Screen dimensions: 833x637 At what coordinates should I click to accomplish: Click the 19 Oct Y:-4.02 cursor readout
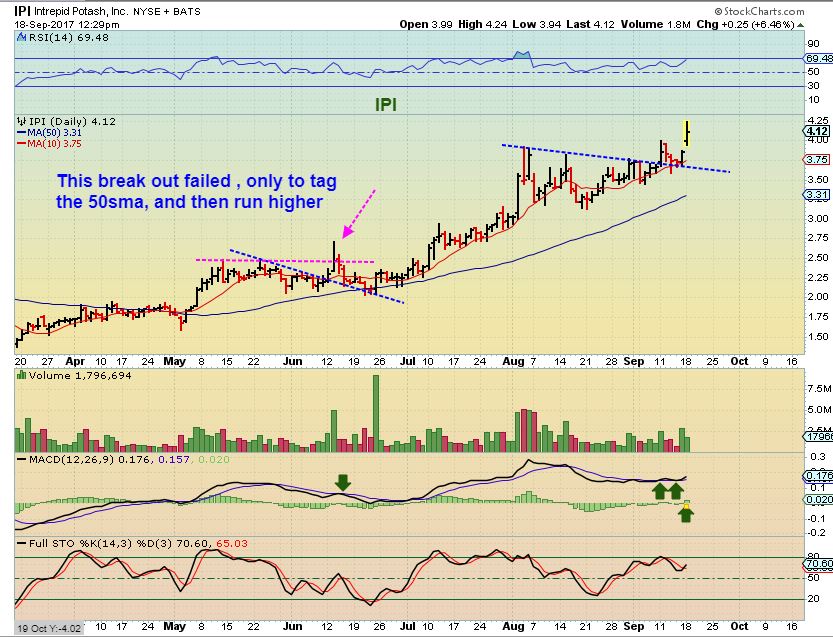[x=49, y=628]
